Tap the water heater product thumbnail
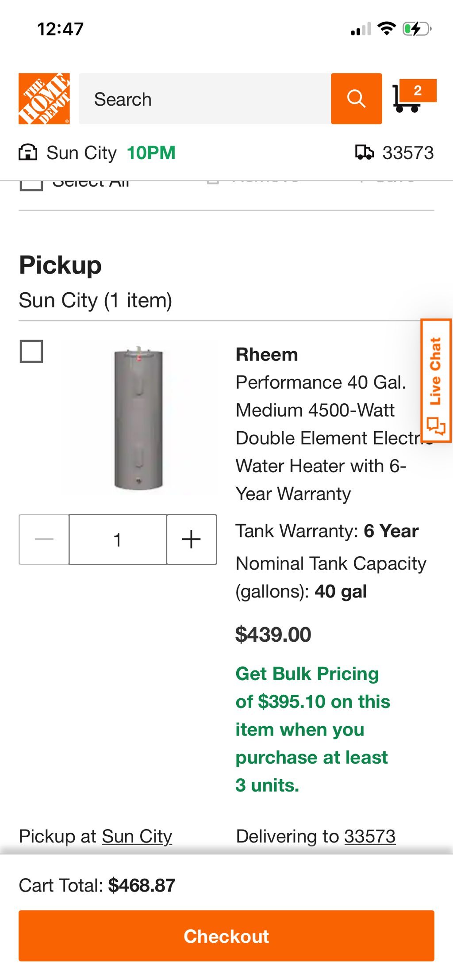Image resolution: width=453 pixels, height=980 pixels. pyautogui.click(x=139, y=418)
